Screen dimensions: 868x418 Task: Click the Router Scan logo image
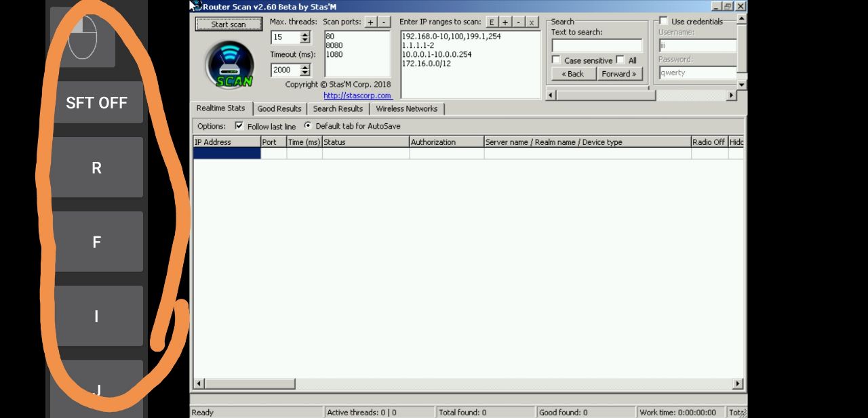[229, 65]
